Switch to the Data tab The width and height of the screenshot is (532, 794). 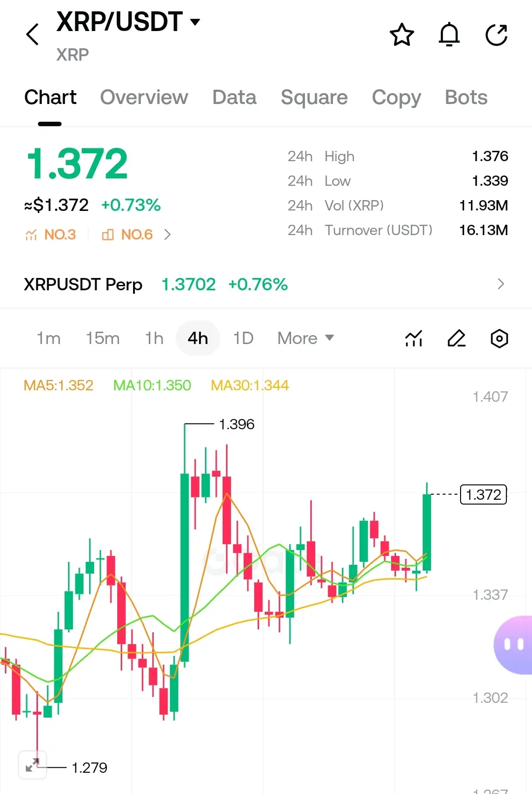(x=234, y=98)
